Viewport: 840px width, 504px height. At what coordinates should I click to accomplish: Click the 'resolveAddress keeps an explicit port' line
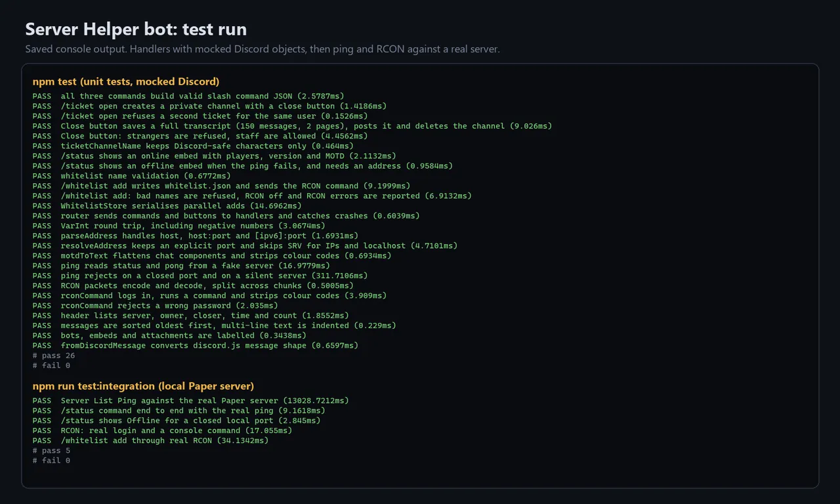click(245, 245)
